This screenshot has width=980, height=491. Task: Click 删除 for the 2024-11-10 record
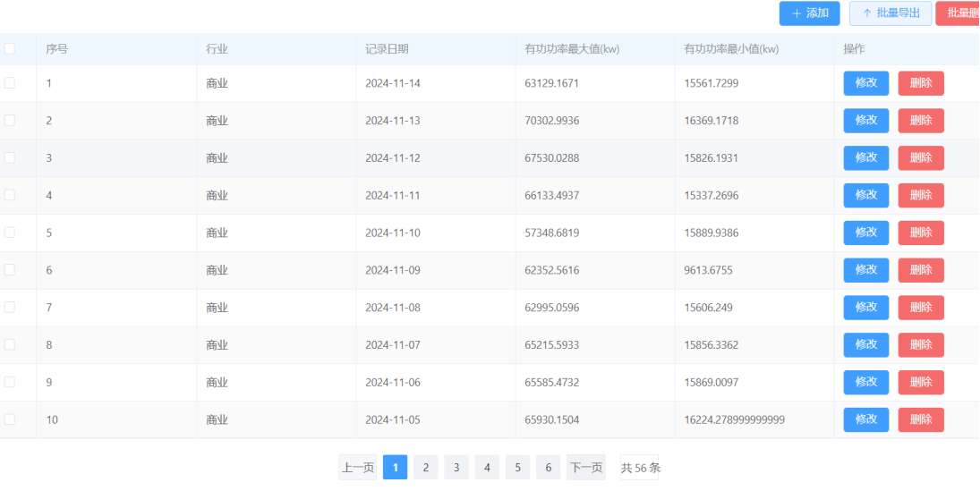point(921,233)
